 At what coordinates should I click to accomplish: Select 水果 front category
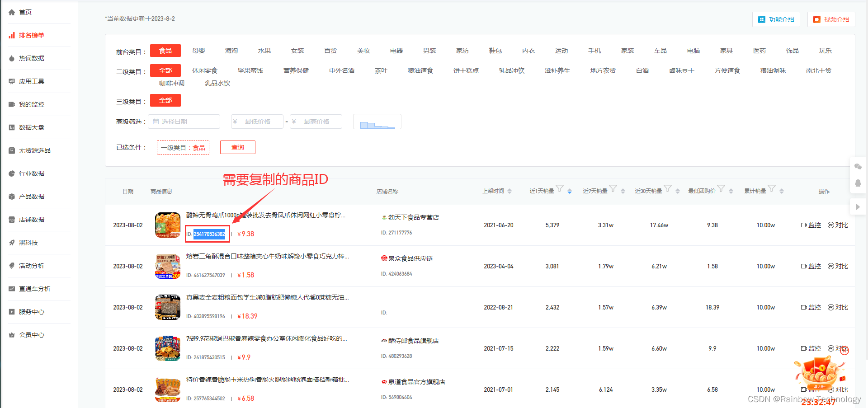[264, 51]
